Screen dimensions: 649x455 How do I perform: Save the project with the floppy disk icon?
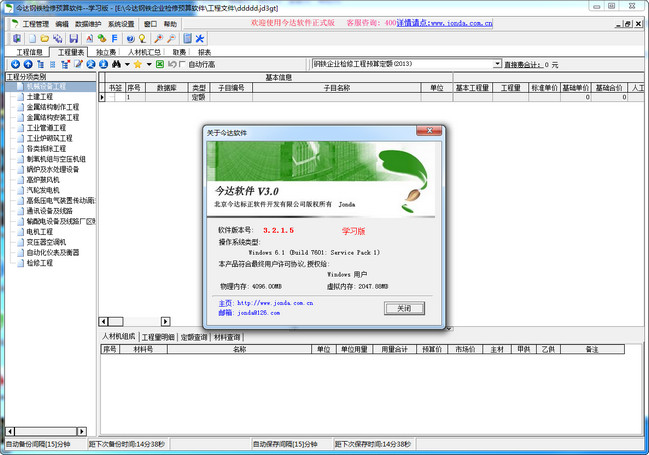coord(74,39)
